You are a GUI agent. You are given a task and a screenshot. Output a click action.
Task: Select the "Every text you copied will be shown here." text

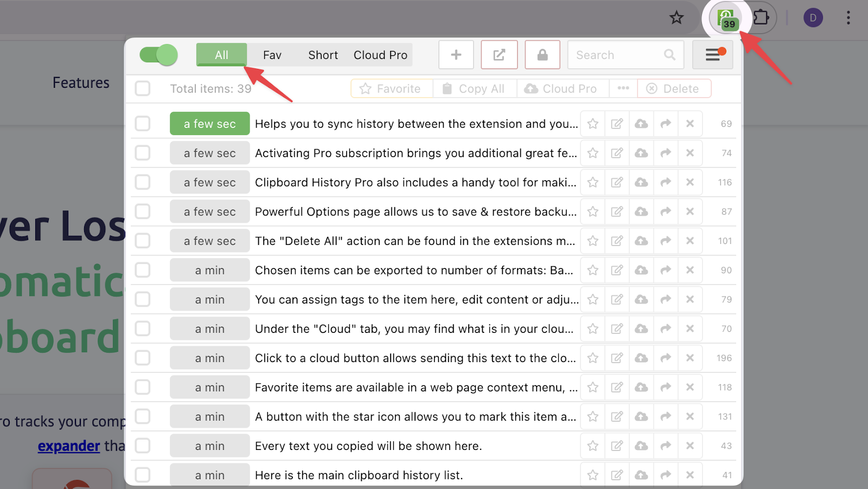(x=368, y=446)
